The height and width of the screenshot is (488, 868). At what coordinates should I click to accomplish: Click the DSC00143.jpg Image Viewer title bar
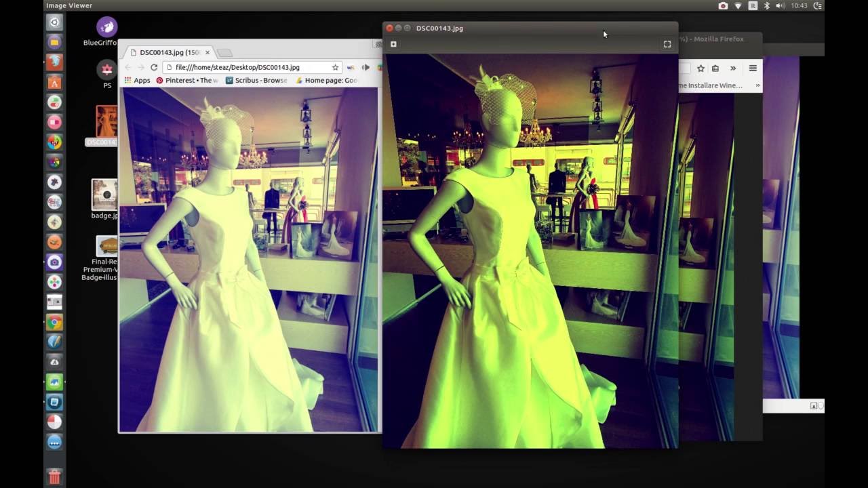[x=530, y=28]
